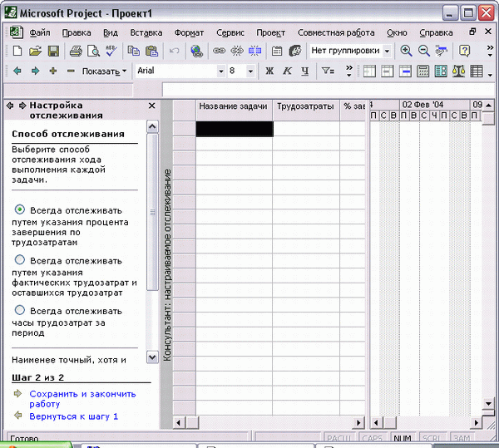Link selected tasks
The image size is (499, 448).
[219, 51]
